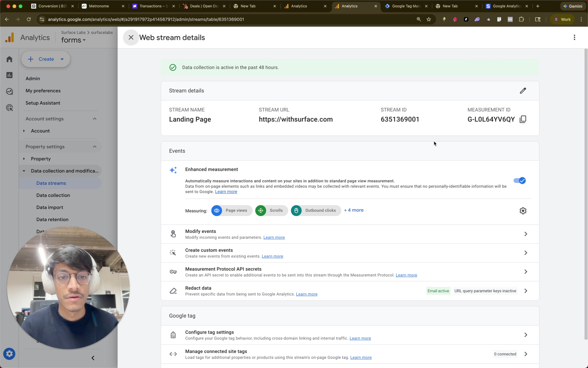
Task: Select the Reports icon in the sidebar
Action: point(9,75)
